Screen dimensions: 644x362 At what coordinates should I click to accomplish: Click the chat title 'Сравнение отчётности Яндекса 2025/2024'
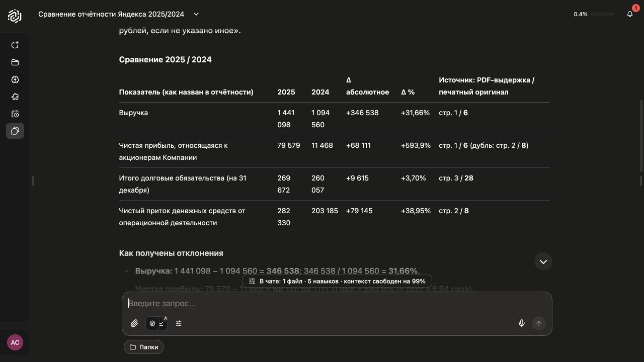(x=111, y=14)
